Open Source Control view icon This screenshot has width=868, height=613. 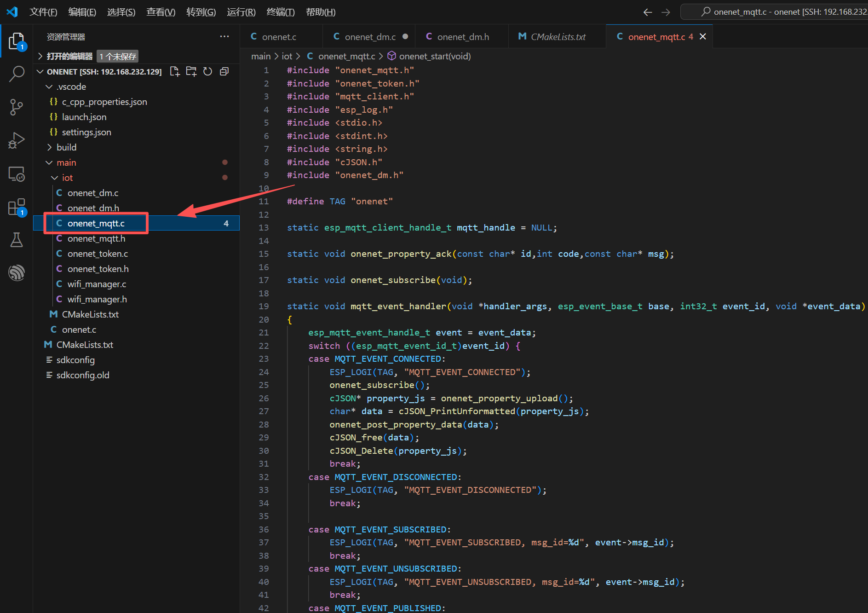(x=17, y=107)
